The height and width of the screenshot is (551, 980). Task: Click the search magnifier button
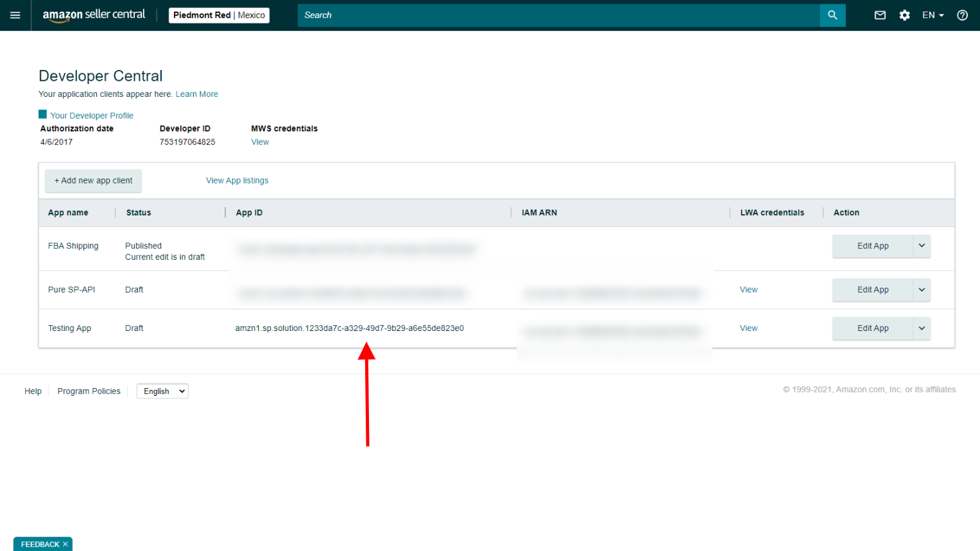(832, 15)
